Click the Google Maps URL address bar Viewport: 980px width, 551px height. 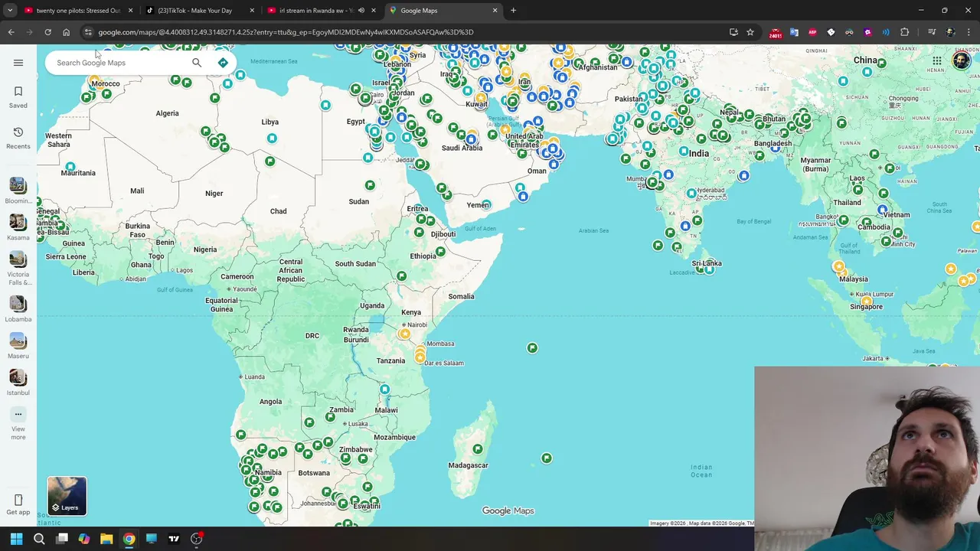point(406,32)
